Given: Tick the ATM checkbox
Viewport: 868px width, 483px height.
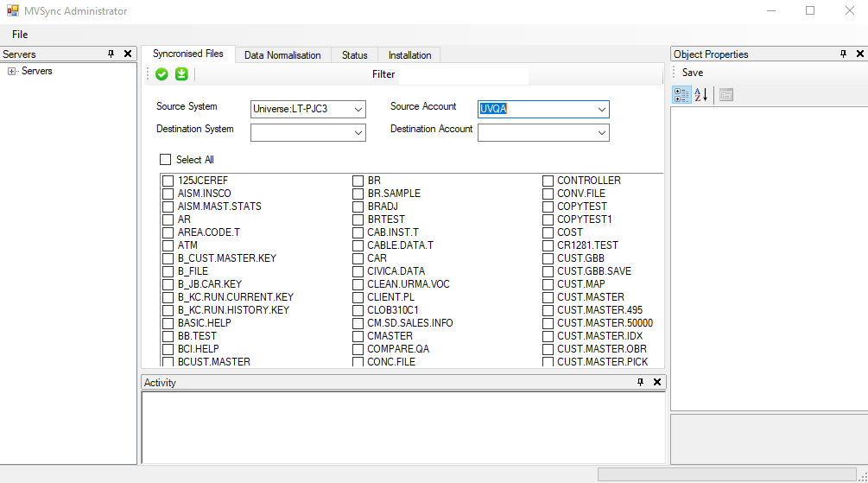Looking at the screenshot, I should [x=168, y=245].
